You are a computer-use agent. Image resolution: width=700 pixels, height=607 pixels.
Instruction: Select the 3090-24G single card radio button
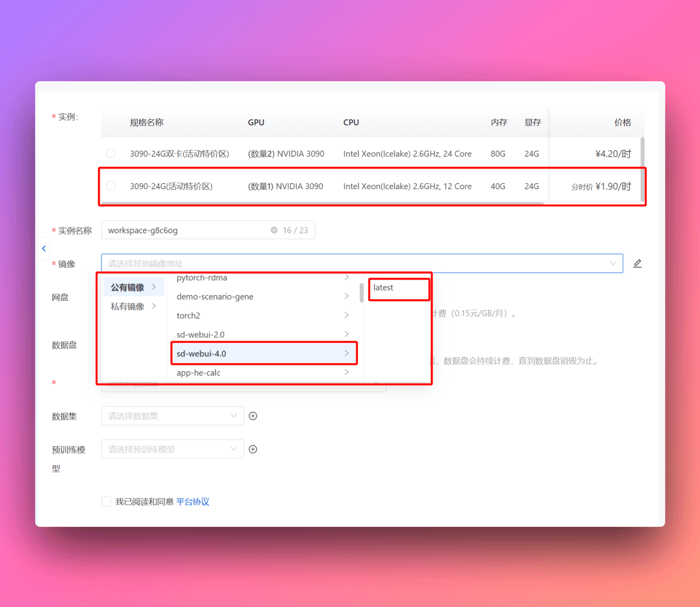(111, 186)
